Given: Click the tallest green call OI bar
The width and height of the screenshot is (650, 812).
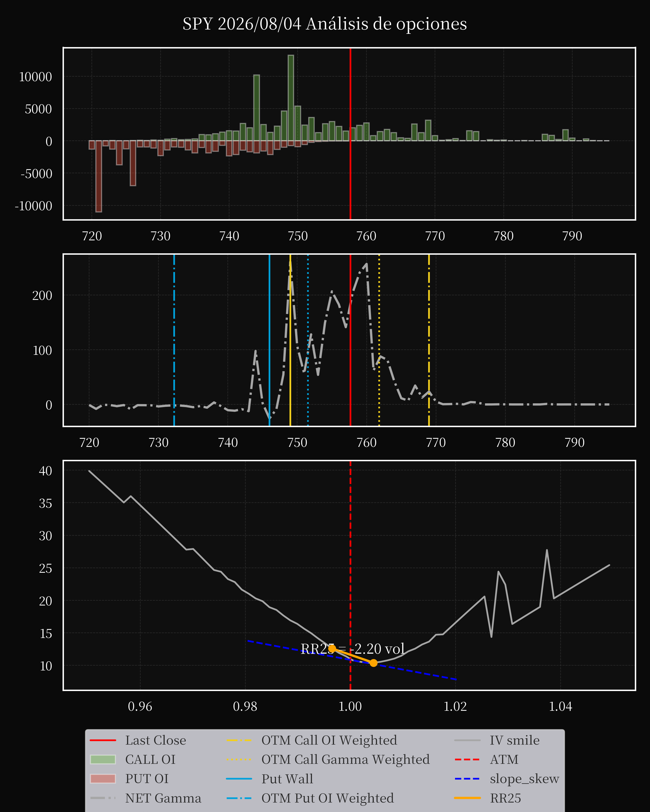Looking at the screenshot, I should pos(291,98).
